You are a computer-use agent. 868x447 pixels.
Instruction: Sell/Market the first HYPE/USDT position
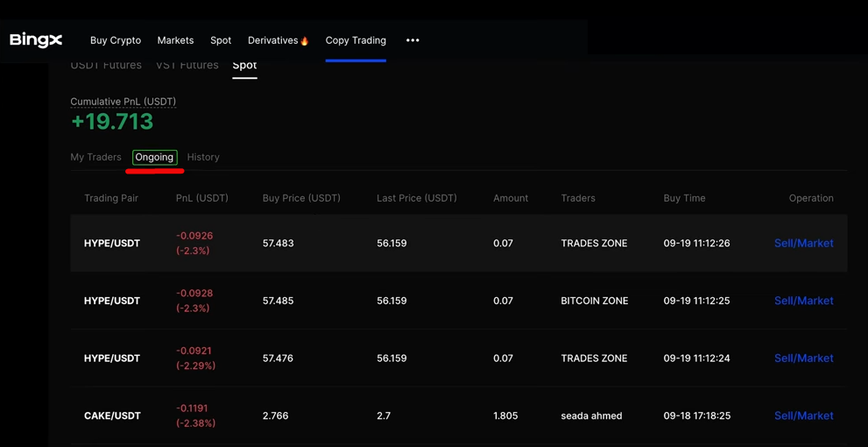click(803, 243)
